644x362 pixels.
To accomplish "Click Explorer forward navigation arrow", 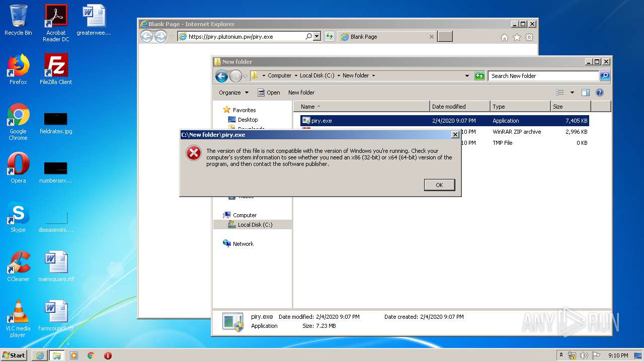I will pyautogui.click(x=235, y=76).
